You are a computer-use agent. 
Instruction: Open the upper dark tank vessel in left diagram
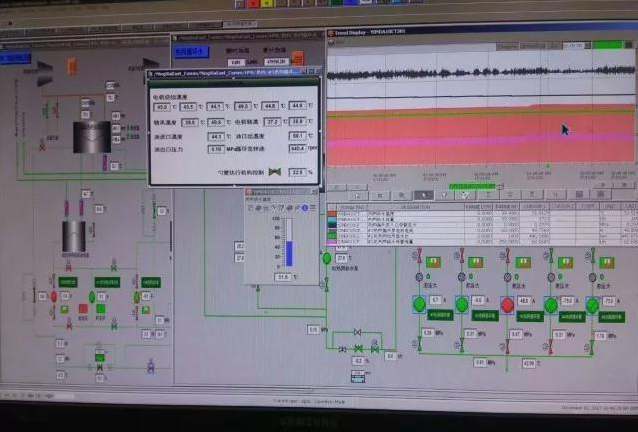point(92,137)
